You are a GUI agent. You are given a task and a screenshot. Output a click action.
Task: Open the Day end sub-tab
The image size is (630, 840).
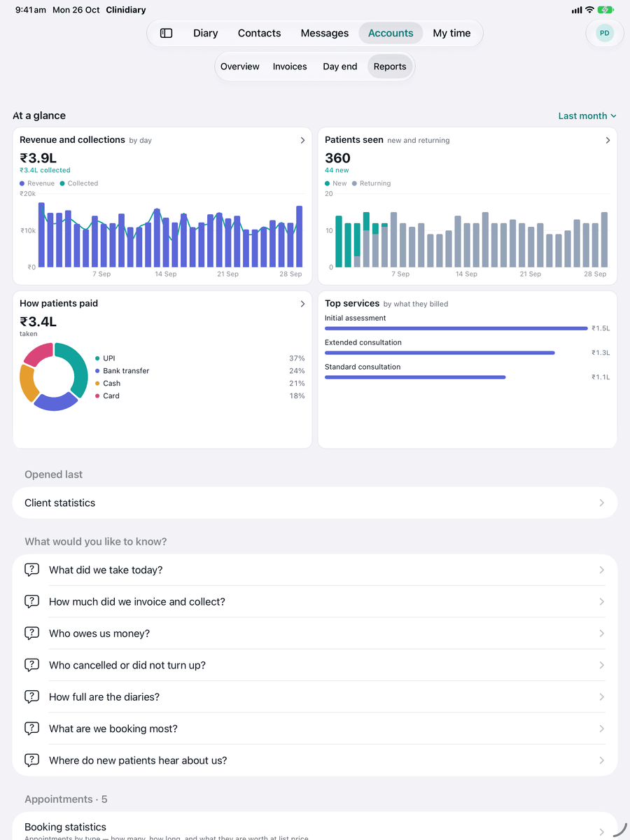click(x=340, y=66)
